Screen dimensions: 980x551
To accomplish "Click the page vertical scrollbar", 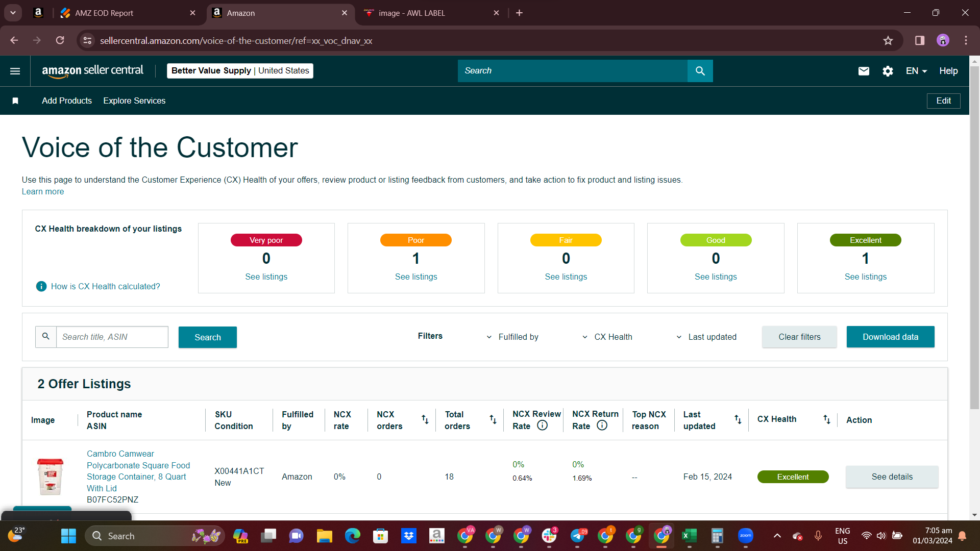I will (974, 237).
